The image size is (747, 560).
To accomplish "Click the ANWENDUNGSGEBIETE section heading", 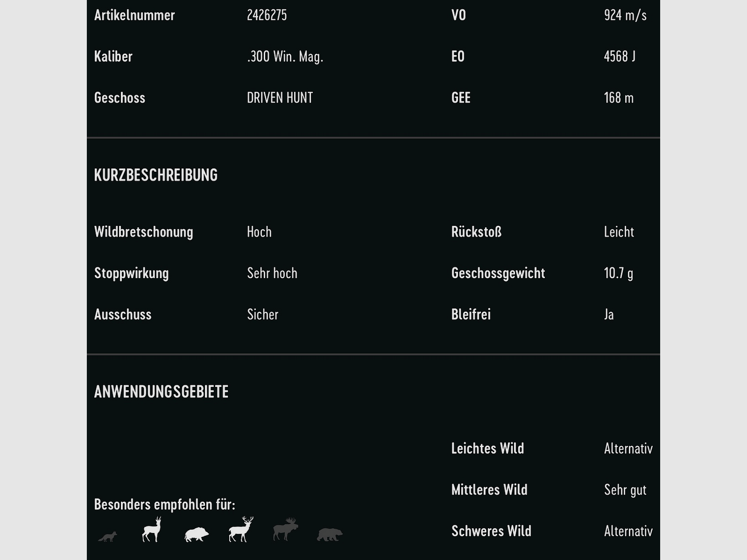I will coord(162,392).
